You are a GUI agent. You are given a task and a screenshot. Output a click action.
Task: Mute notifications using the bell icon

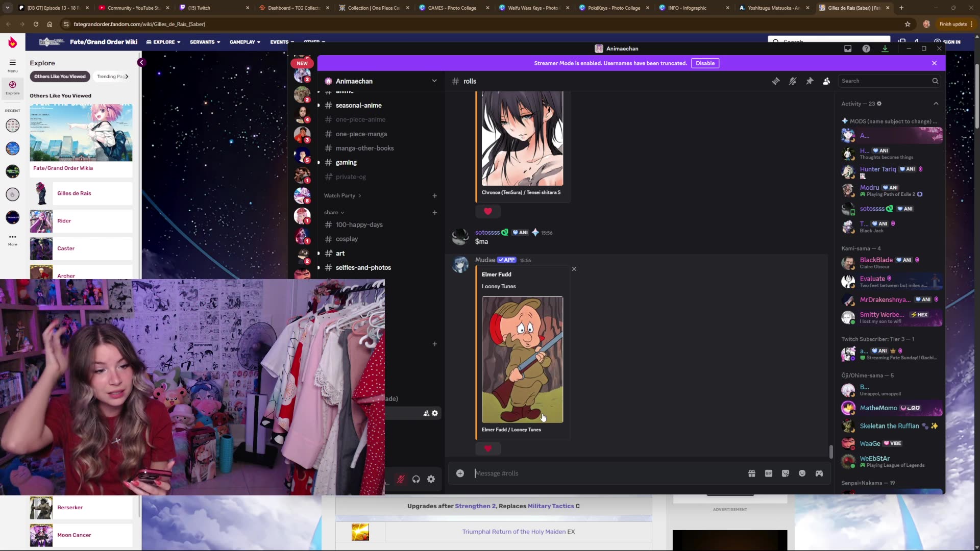(x=793, y=81)
